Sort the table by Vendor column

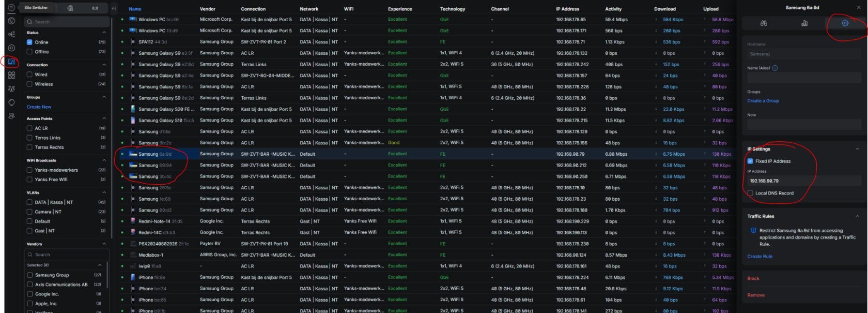pyautogui.click(x=207, y=9)
